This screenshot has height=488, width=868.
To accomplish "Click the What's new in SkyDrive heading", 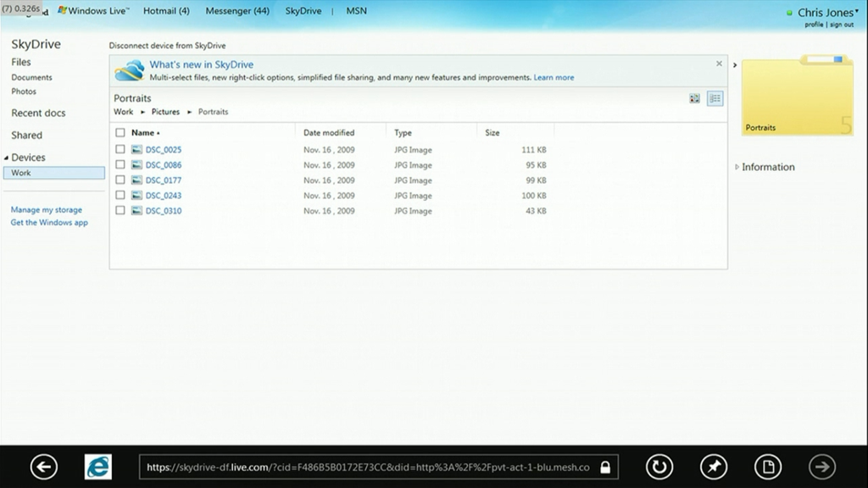I will point(202,64).
